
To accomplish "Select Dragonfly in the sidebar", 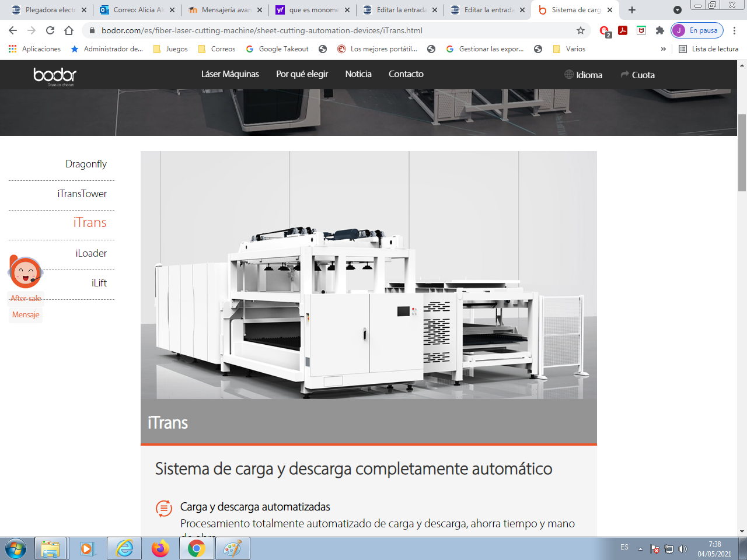I will pyautogui.click(x=86, y=164).
